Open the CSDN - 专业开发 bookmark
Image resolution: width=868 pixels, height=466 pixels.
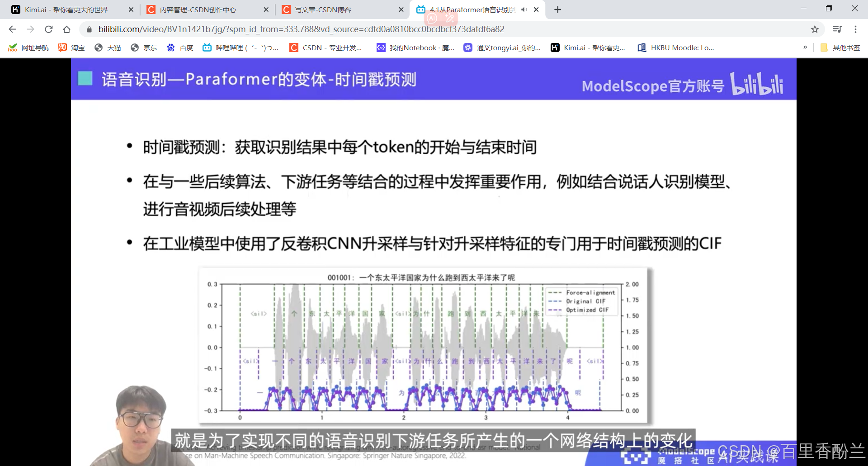326,48
